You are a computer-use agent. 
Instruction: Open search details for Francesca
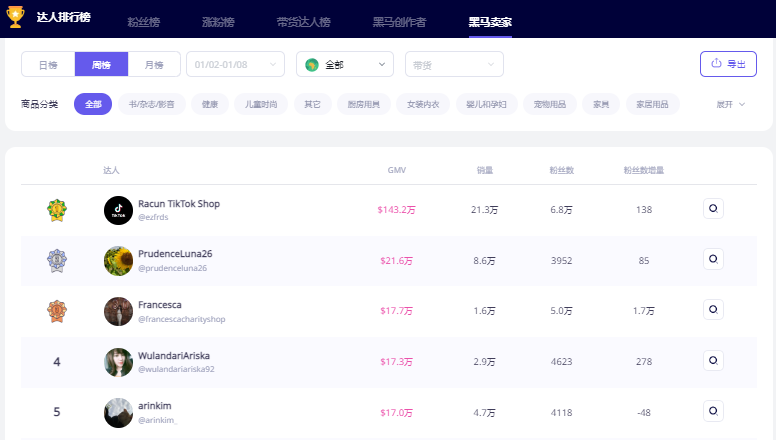click(x=713, y=309)
